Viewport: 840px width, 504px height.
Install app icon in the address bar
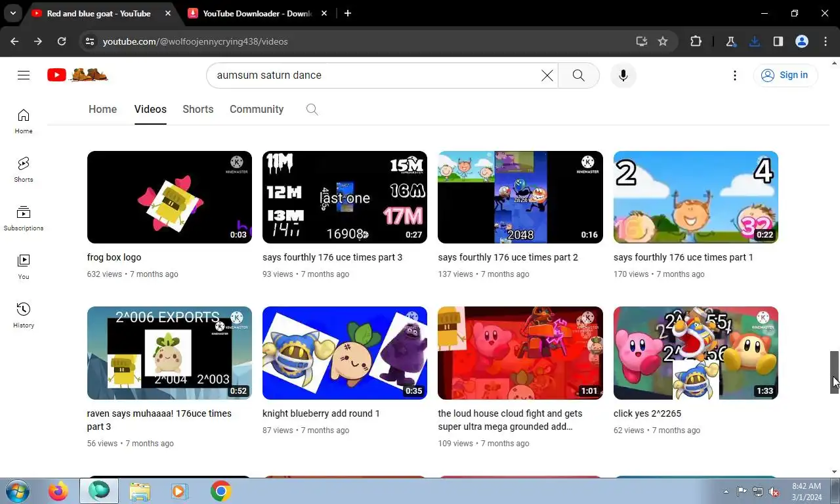pyautogui.click(x=642, y=41)
